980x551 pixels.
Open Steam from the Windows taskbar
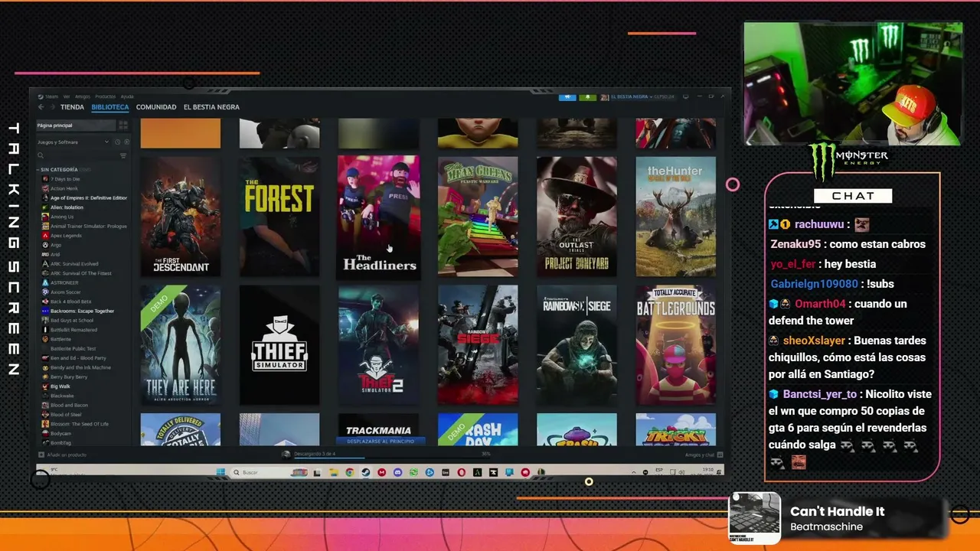(365, 472)
